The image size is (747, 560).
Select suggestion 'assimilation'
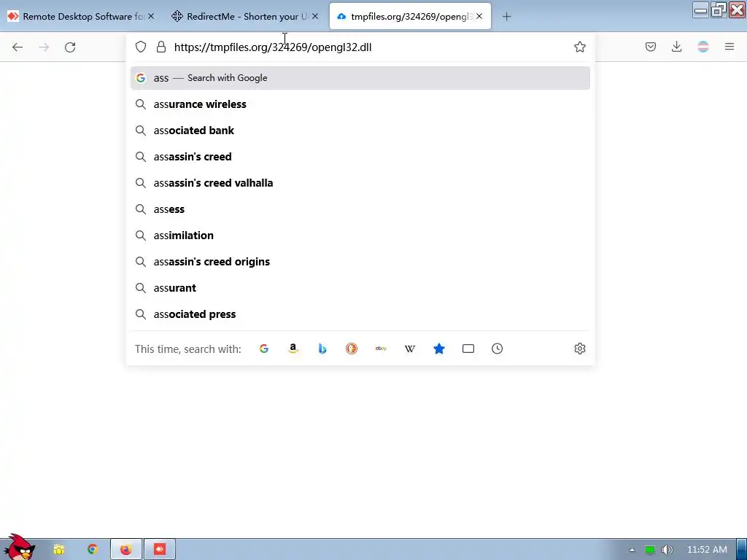click(360, 236)
